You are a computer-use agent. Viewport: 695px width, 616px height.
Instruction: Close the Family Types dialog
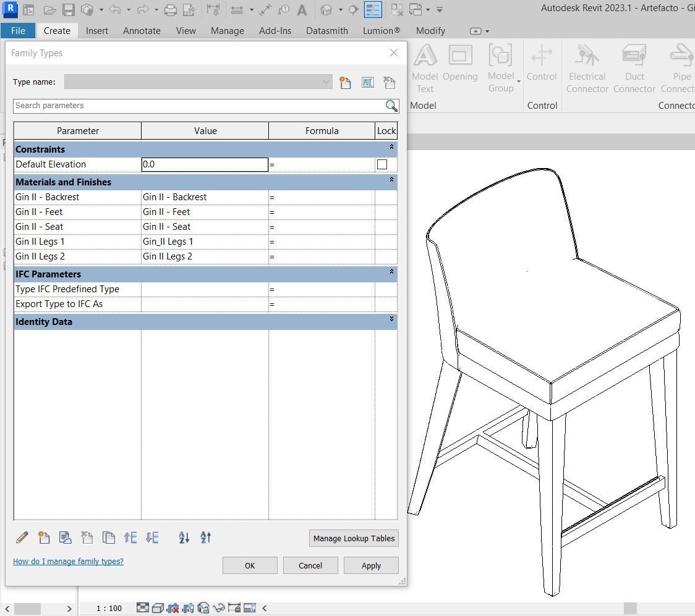[x=394, y=53]
